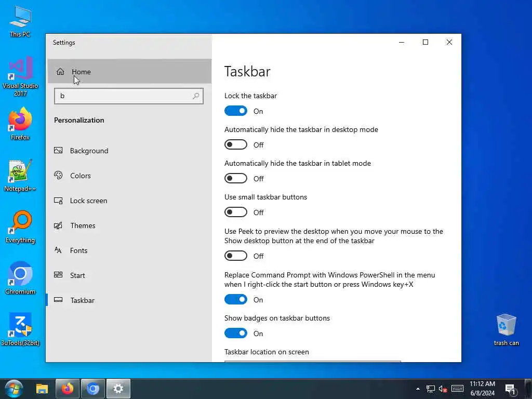
Task: Open the Taskbar location on screen dropdown
Action: pyautogui.click(x=312, y=362)
